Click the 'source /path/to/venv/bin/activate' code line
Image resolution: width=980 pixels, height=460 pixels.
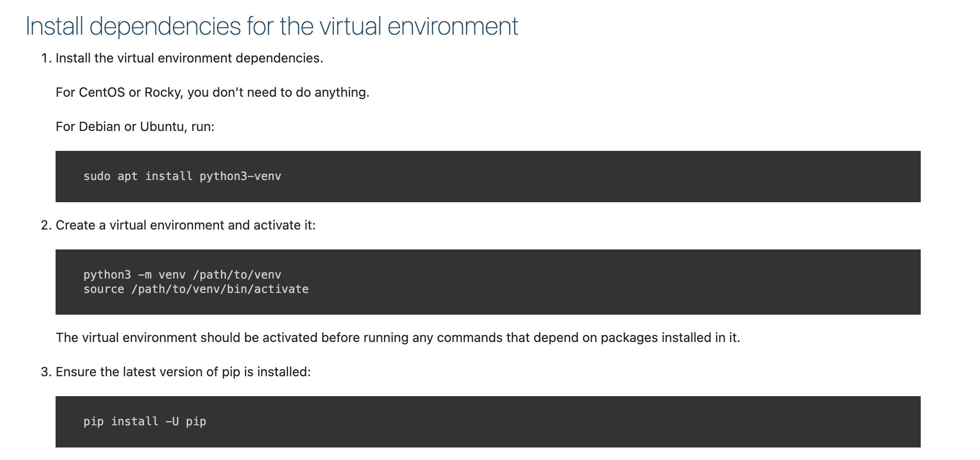coord(196,289)
